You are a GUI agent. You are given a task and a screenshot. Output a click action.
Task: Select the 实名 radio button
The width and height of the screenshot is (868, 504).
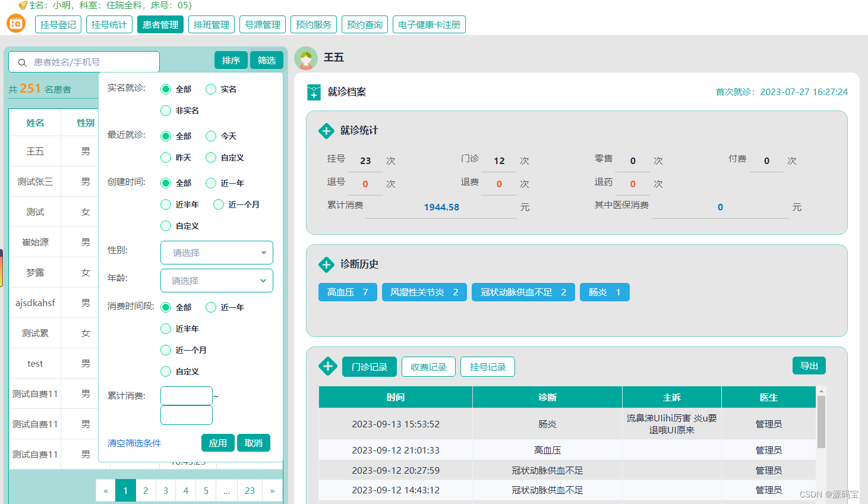pos(211,89)
